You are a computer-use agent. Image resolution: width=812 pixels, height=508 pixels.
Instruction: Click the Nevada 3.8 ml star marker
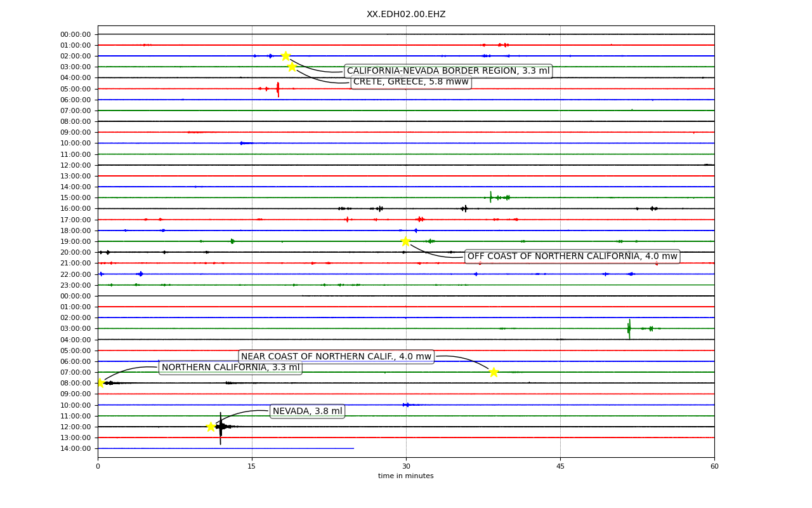211,427
